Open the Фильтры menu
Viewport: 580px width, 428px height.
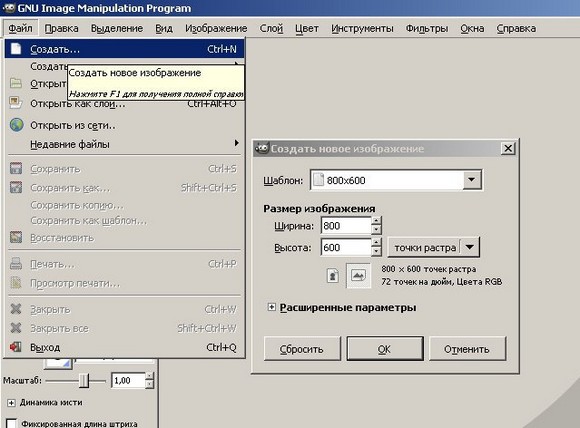pyautogui.click(x=427, y=28)
